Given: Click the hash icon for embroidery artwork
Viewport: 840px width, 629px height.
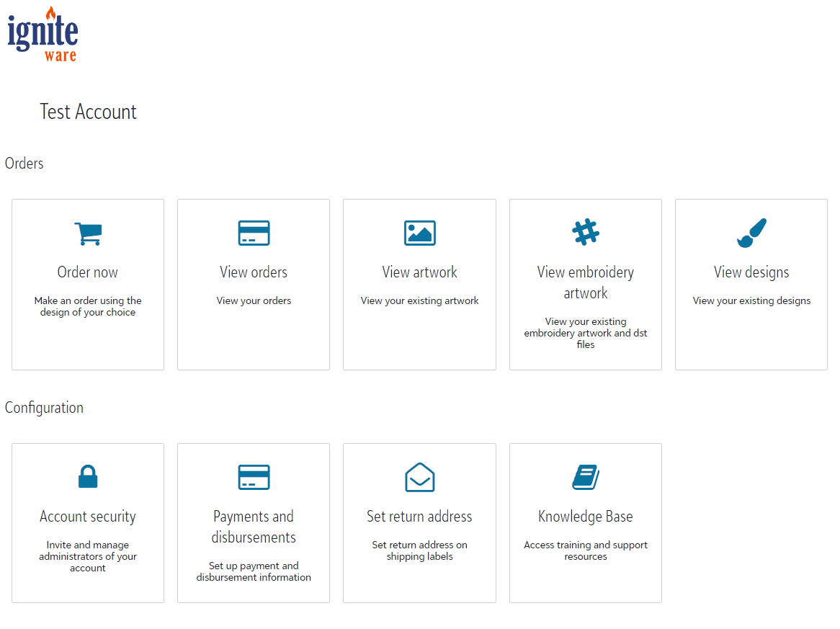Looking at the screenshot, I should coord(586,232).
